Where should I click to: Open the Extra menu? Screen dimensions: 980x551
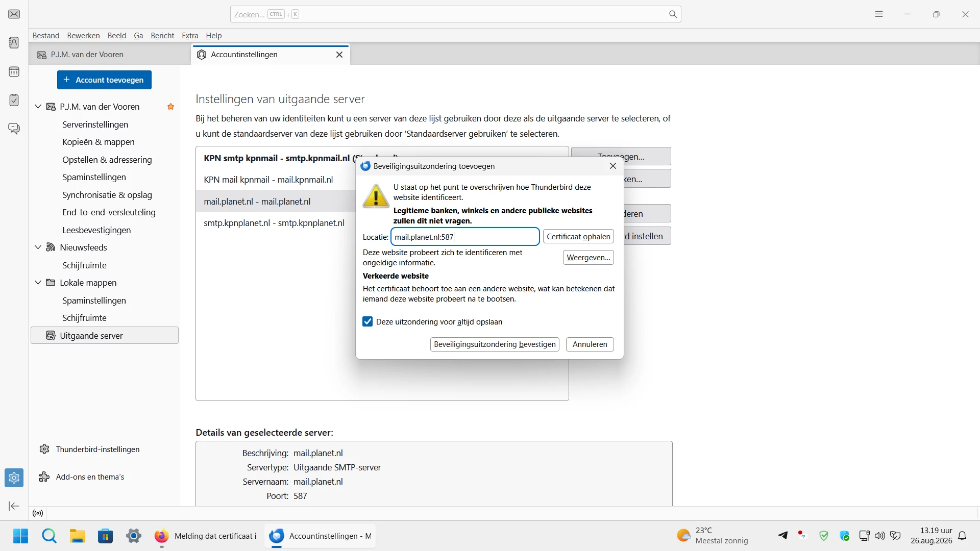coord(190,36)
